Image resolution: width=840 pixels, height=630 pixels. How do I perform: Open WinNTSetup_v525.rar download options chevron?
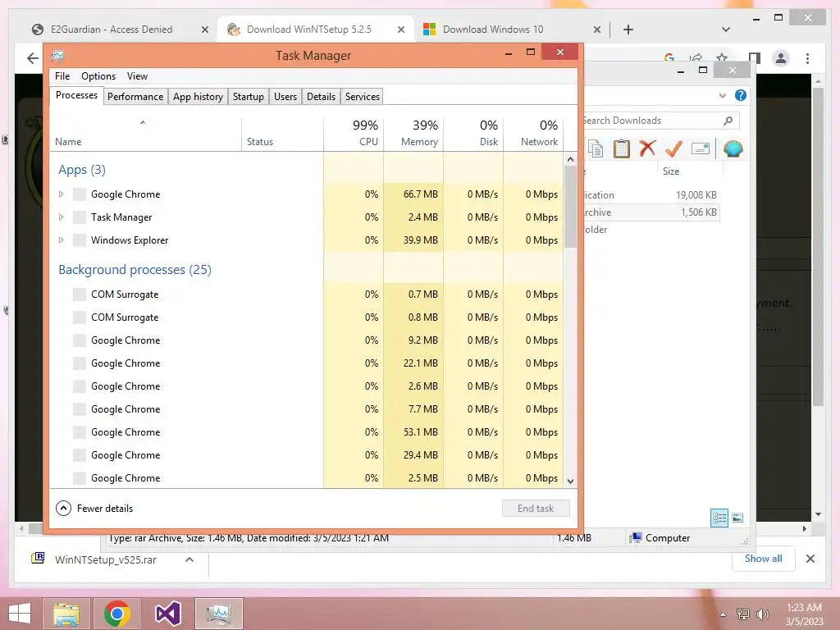point(189,559)
